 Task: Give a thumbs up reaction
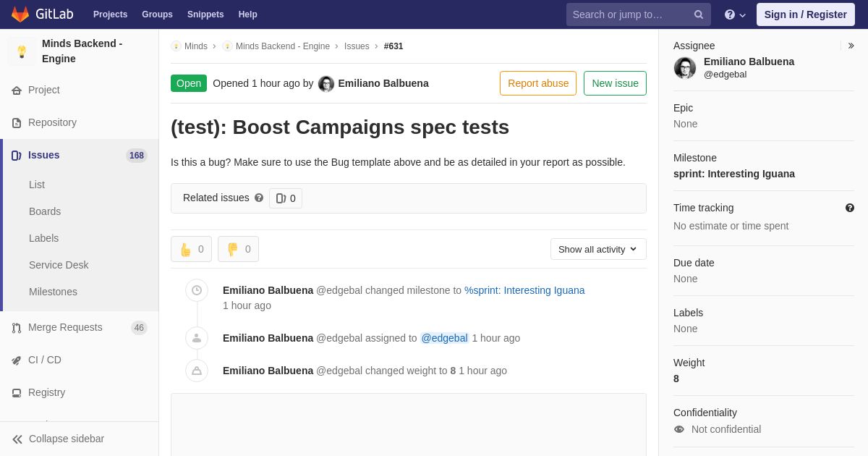tap(191, 249)
